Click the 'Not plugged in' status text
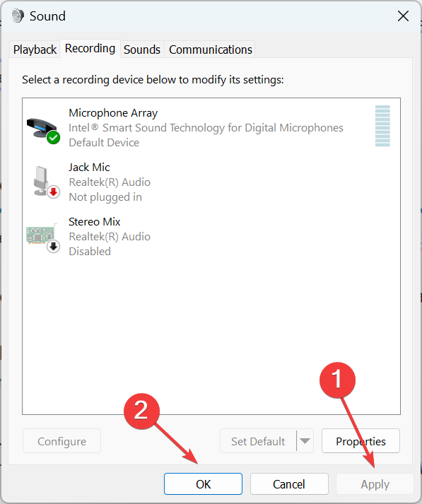This screenshot has height=504, width=422. click(x=105, y=197)
